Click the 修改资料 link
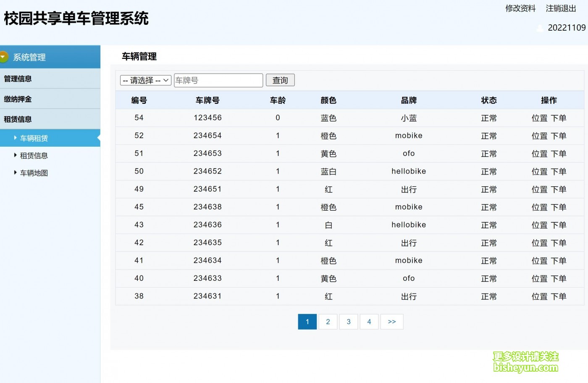The height and width of the screenshot is (383, 588). [x=520, y=8]
